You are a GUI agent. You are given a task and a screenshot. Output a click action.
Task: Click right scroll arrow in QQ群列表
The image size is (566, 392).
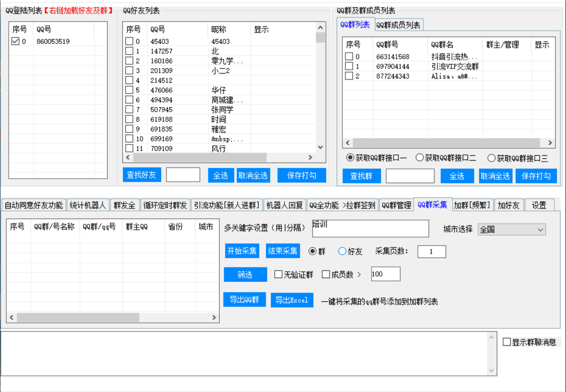[550, 143]
